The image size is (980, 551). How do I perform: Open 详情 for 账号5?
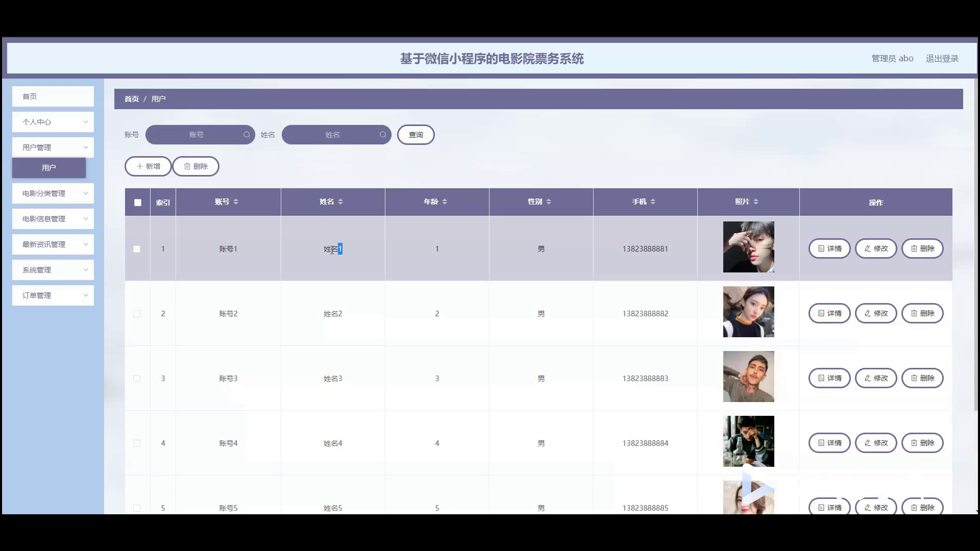point(829,507)
